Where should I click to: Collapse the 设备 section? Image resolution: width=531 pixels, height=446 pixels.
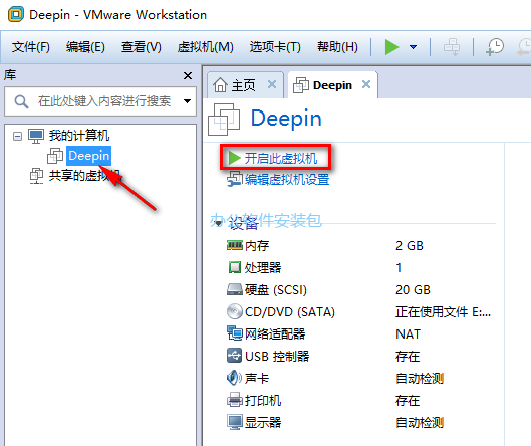pos(219,223)
